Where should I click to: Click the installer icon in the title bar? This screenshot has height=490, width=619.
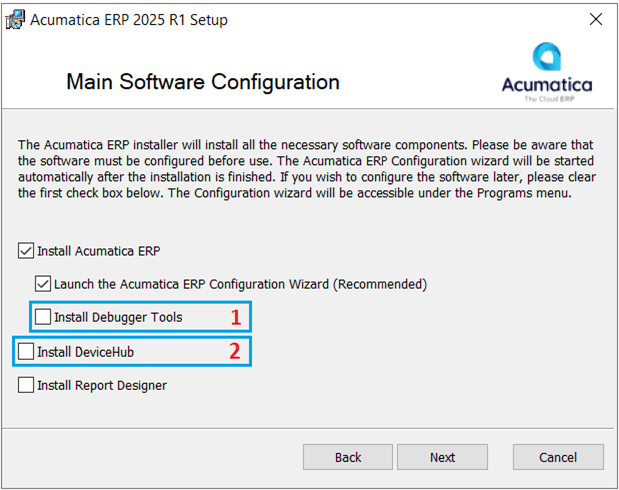(x=15, y=20)
